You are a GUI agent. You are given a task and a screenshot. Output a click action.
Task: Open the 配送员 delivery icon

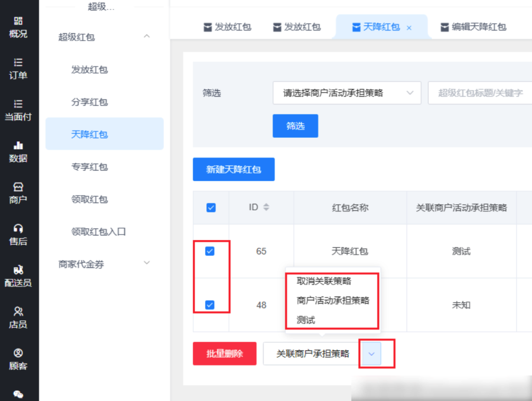click(18, 271)
